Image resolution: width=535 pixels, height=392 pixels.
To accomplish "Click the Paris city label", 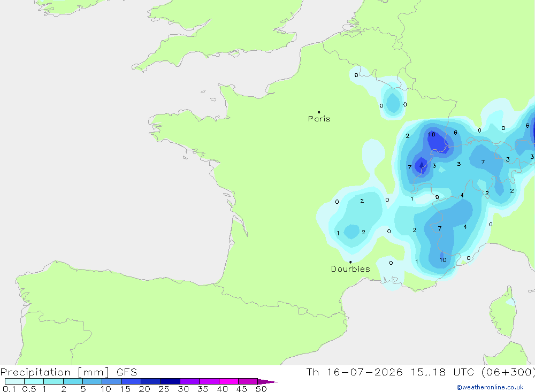I will coord(319,119).
